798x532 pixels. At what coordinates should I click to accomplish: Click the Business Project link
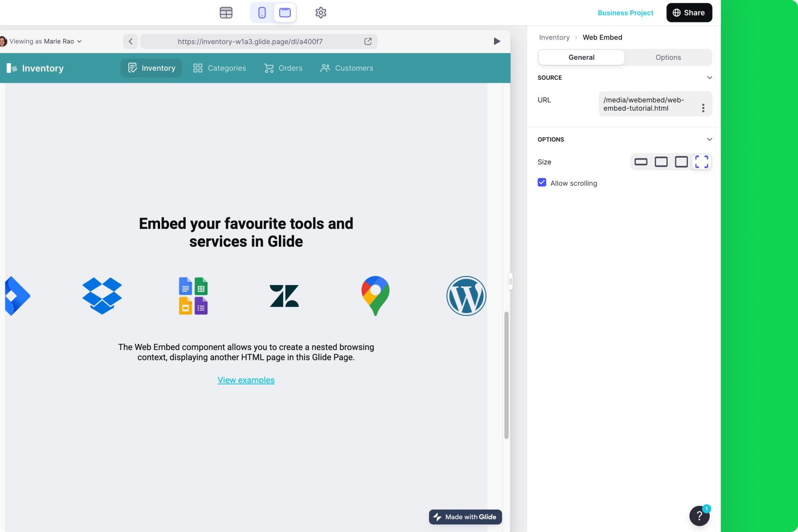(625, 13)
